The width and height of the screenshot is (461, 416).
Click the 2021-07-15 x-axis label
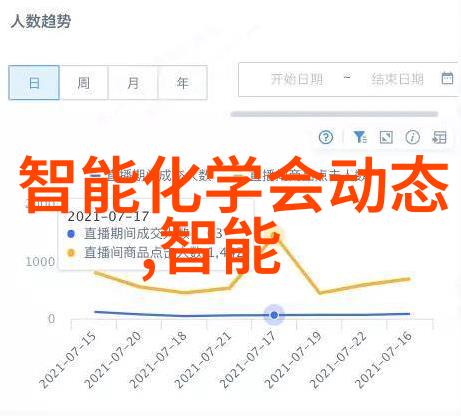(68, 359)
